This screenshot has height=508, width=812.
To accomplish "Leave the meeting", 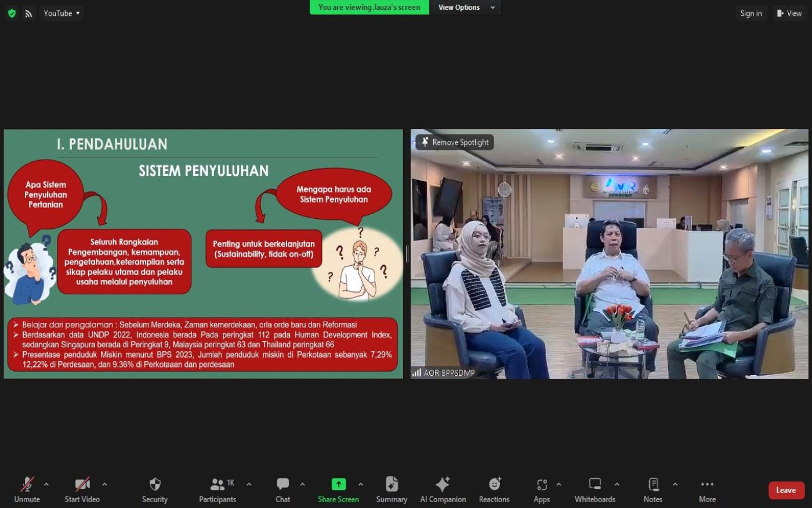I will pos(786,490).
